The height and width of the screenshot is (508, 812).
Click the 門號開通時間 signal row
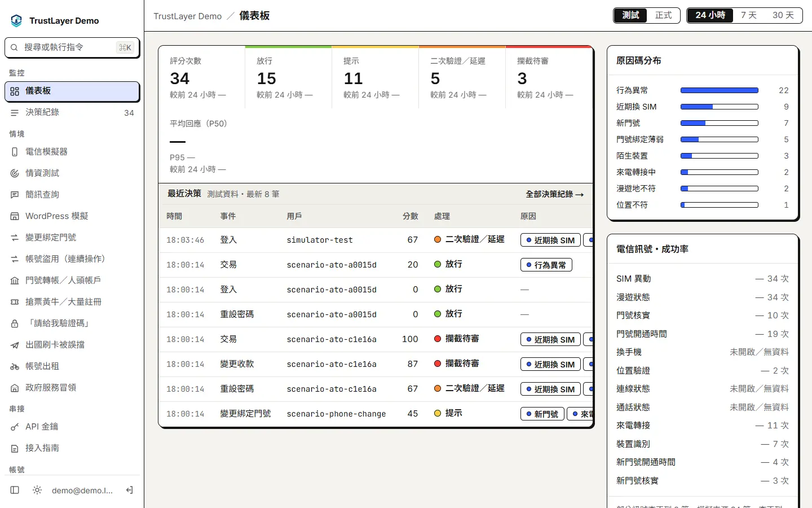coord(703,334)
